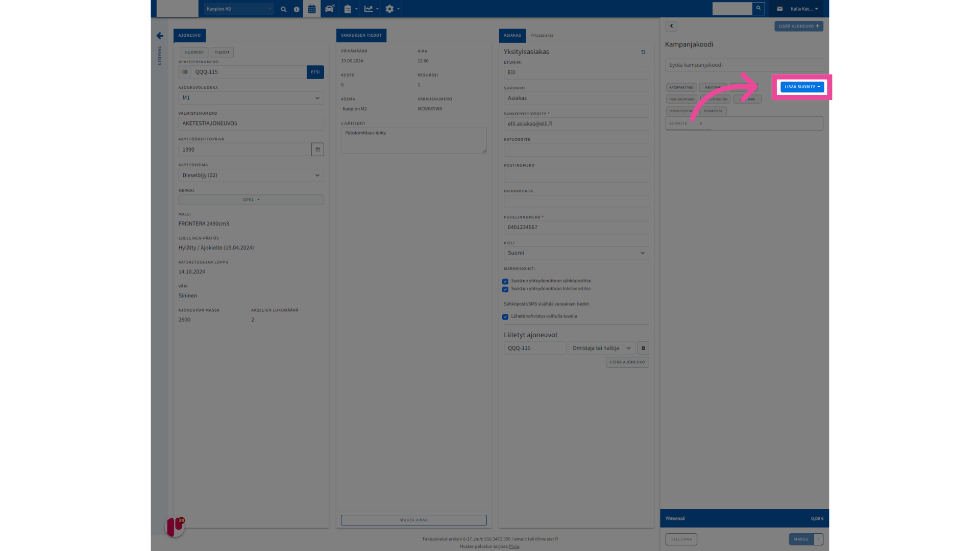Select the Varauksen tiedot tab
980x551 pixels.
click(x=361, y=35)
